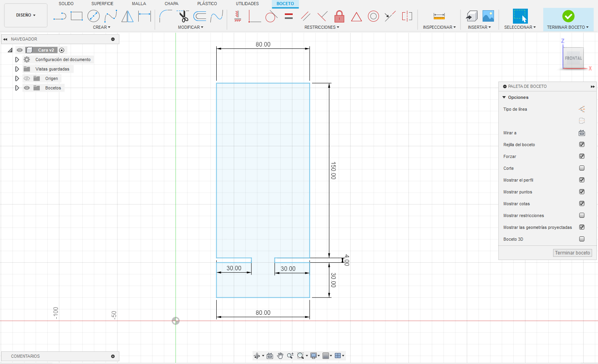
Task: Click the FRONTAL face of view cube
Action: tap(573, 58)
